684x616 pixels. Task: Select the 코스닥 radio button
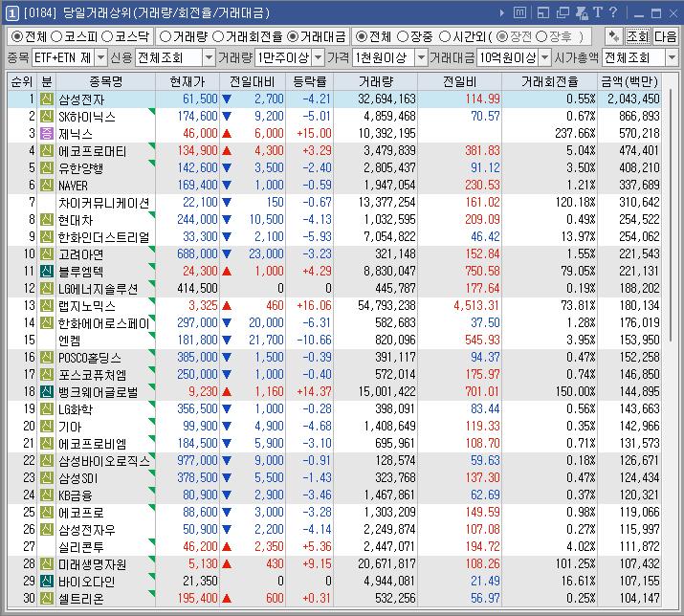click(107, 36)
